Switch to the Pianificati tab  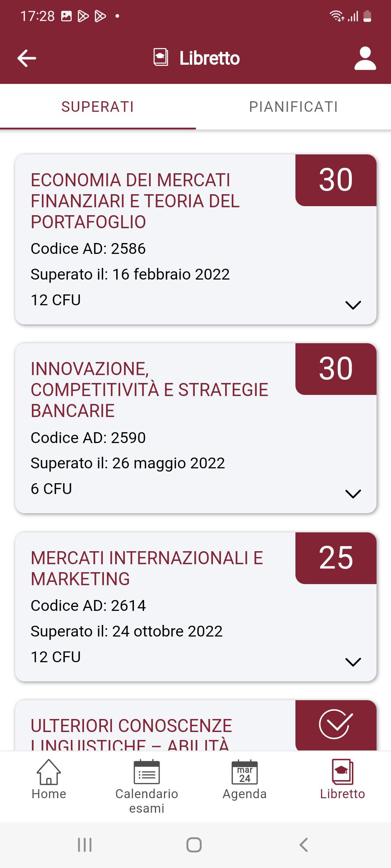(x=293, y=107)
